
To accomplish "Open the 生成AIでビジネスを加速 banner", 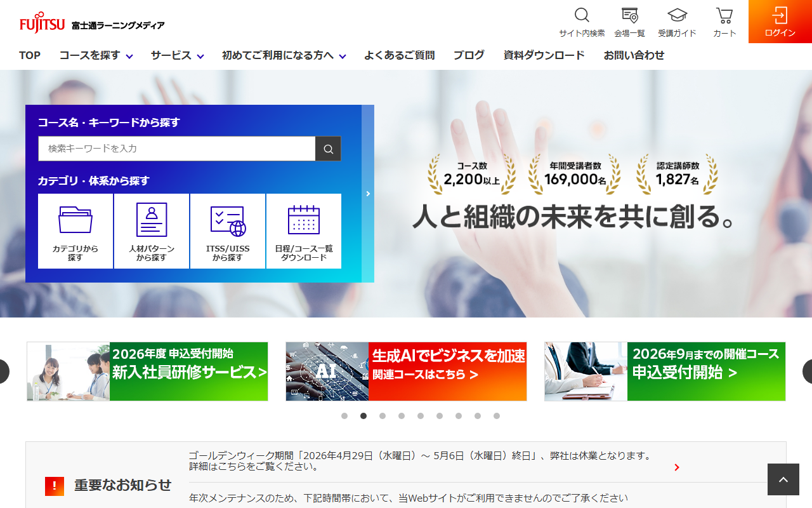I will point(406,371).
